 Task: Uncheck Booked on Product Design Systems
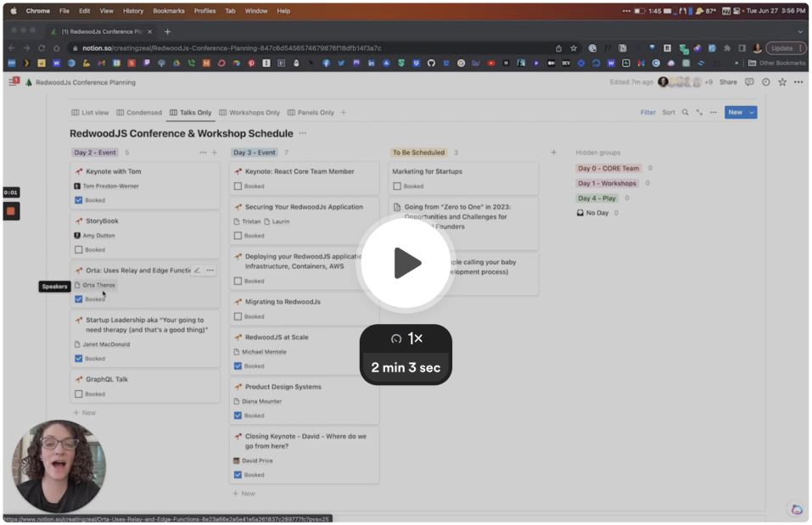pos(238,416)
